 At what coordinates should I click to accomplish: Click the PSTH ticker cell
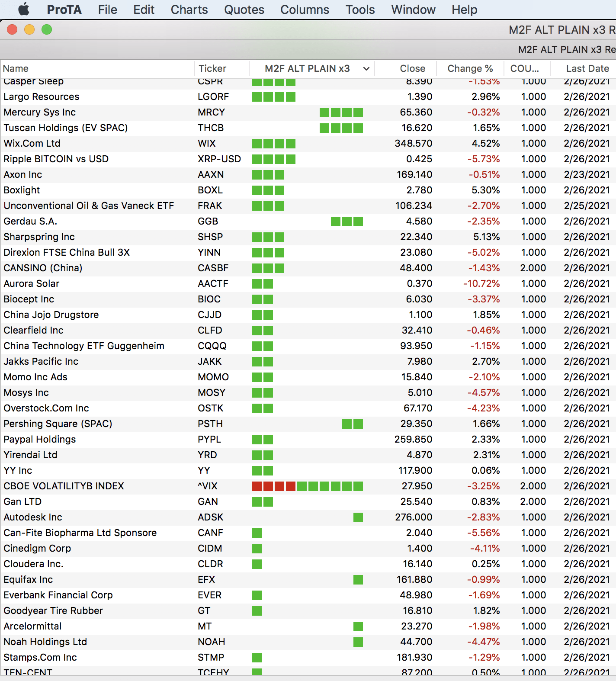pos(210,424)
